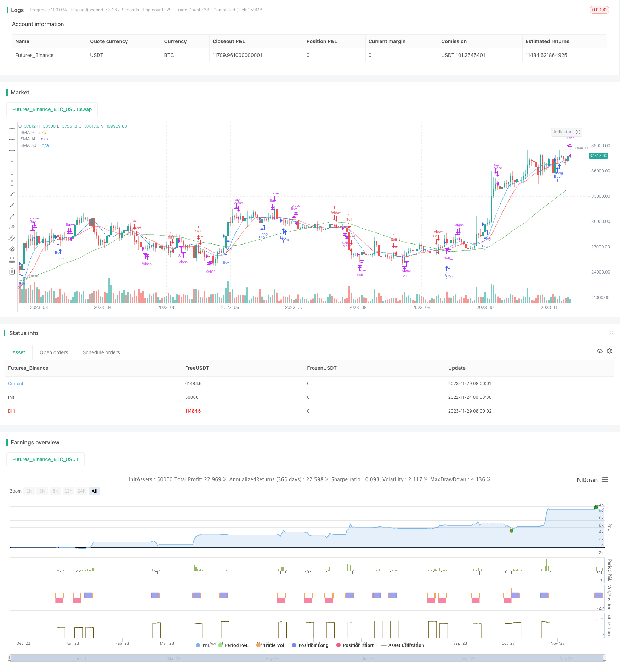This screenshot has height=672, width=620.
Task: Open the Status info settings gear
Action: [x=610, y=351]
